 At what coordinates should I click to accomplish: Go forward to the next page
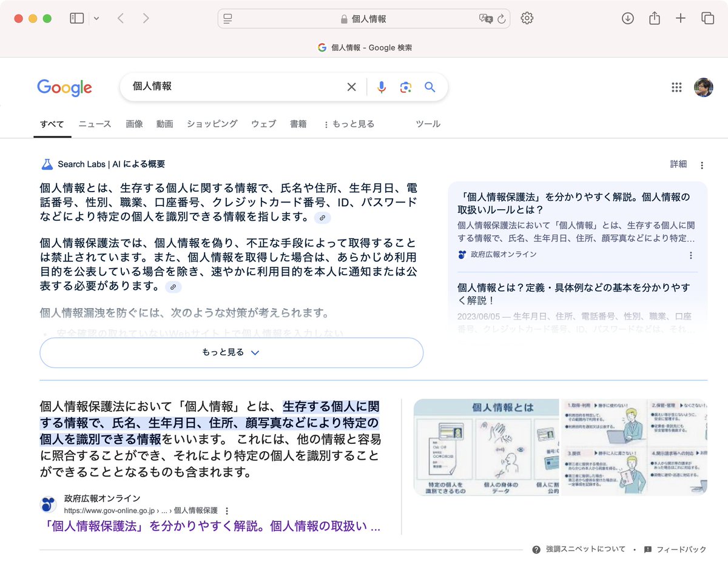click(146, 18)
